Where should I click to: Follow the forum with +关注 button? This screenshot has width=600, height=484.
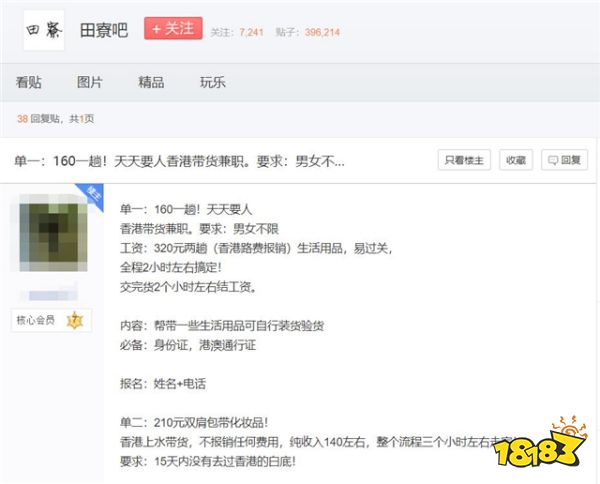click(173, 28)
